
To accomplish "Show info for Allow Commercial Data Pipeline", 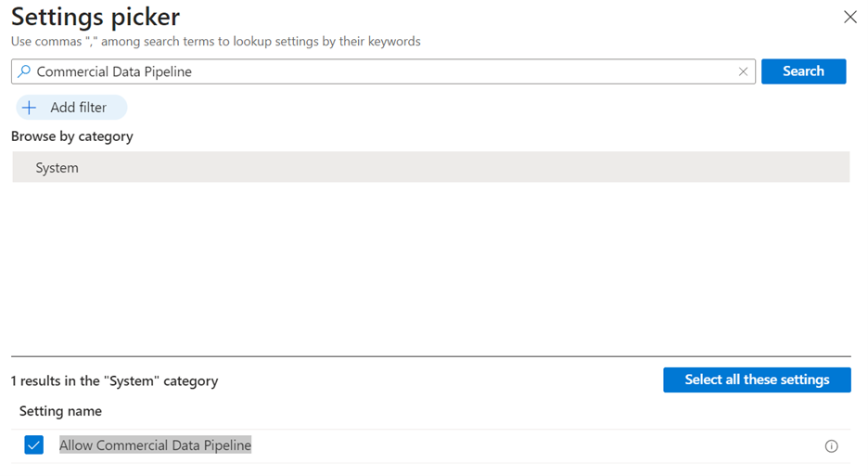I will (831, 446).
